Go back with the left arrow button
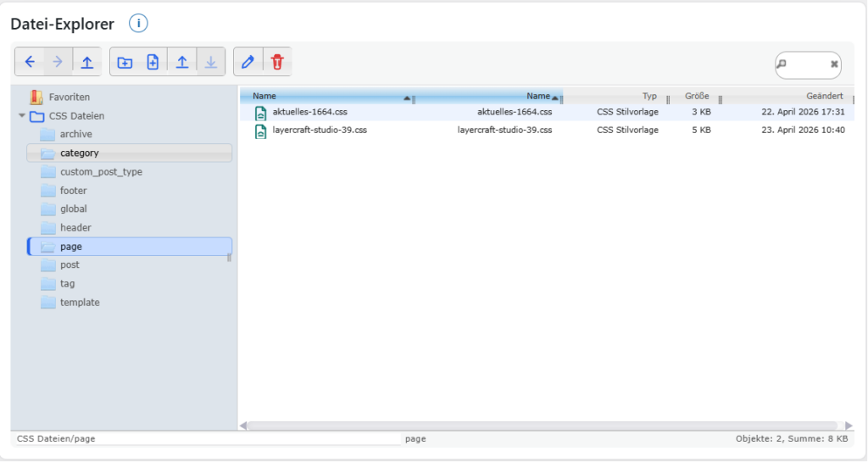 point(30,62)
